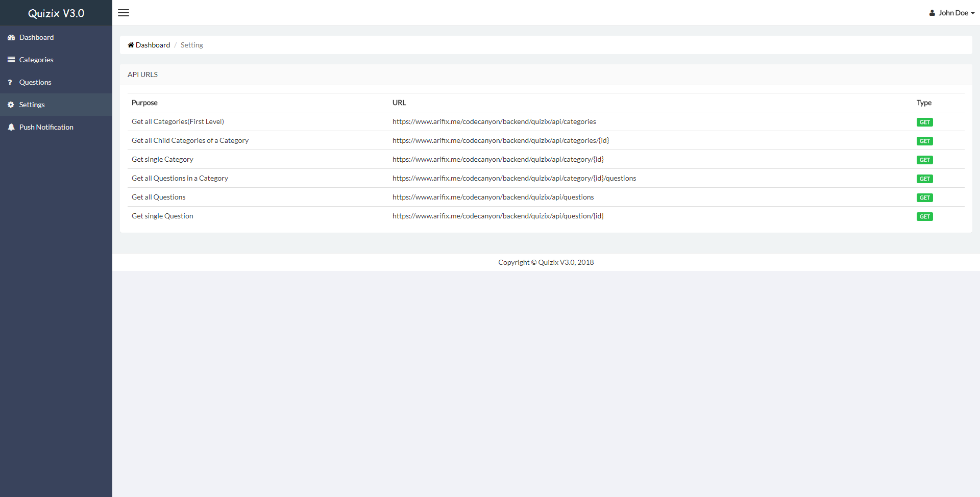This screenshot has width=980, height=497.
Task: Click the Questions question-mark icon
Action: 10,82
